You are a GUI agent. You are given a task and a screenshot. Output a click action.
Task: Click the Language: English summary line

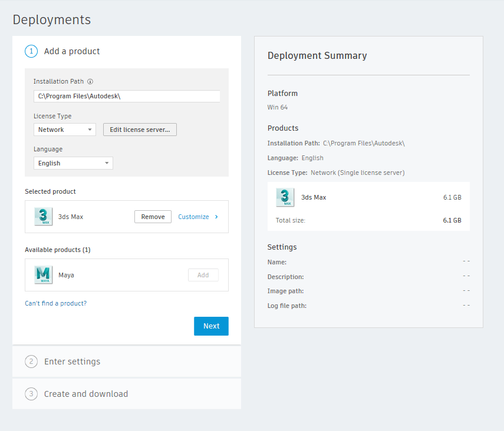pos(295,158)
